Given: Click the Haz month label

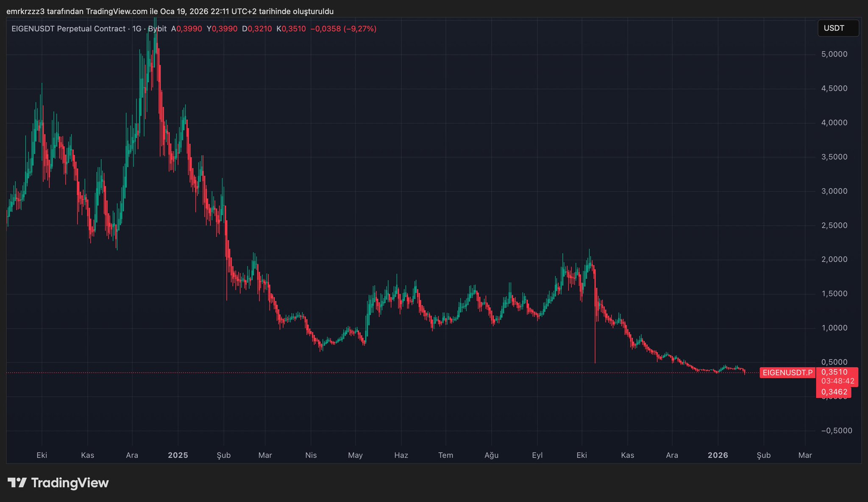Looking at the screenshot, I should point(401,455).
